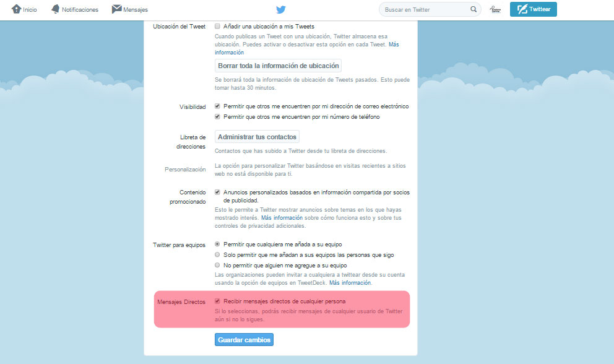Click the Mensajes Directos label
Viewport: 614px width, 364px height.
click(181, 302)
